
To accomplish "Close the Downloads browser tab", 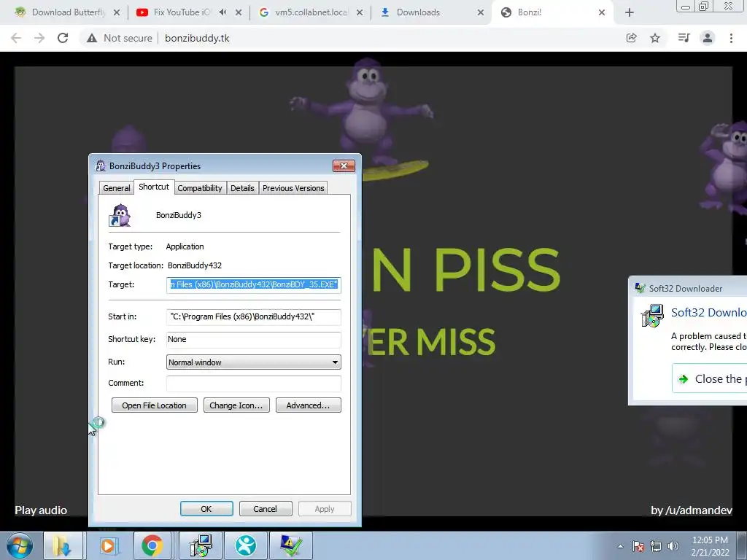I will tap(481, 12).
